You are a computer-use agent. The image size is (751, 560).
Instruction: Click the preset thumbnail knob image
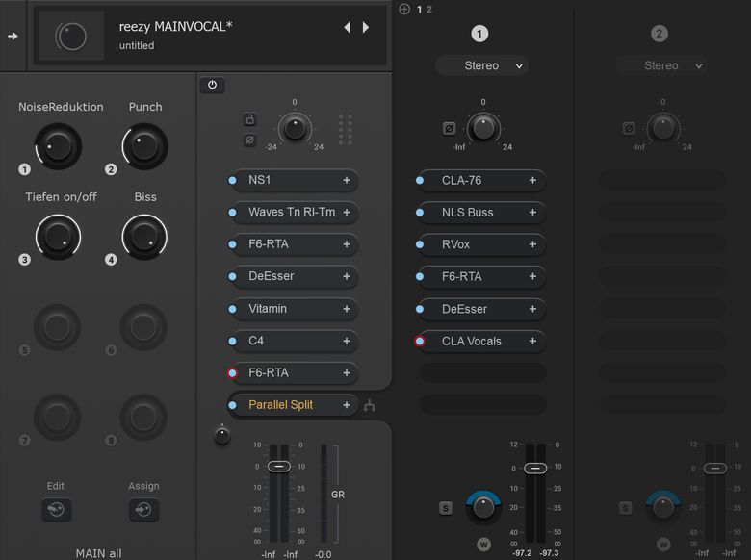pyautogui.click(x=71, y=36)
